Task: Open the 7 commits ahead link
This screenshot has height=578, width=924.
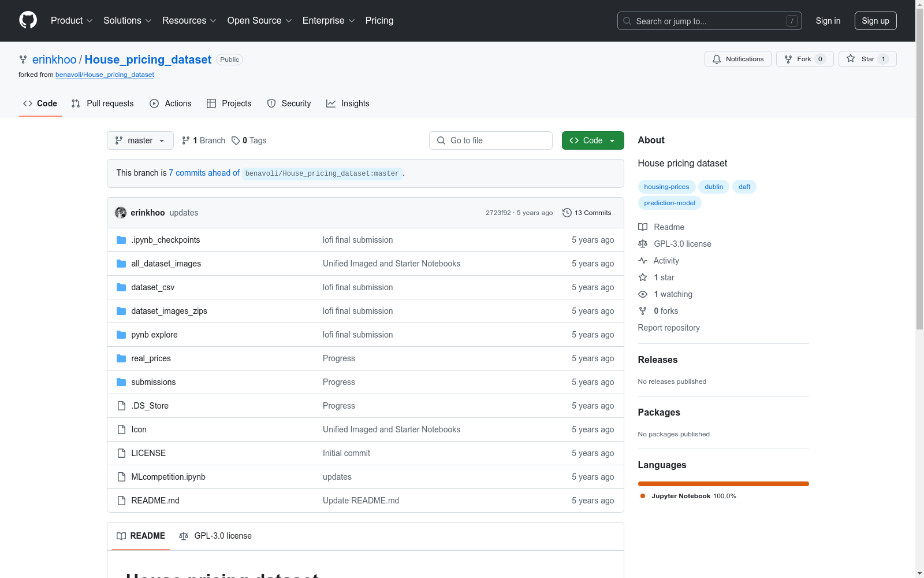Action: [x=204, y=173]
